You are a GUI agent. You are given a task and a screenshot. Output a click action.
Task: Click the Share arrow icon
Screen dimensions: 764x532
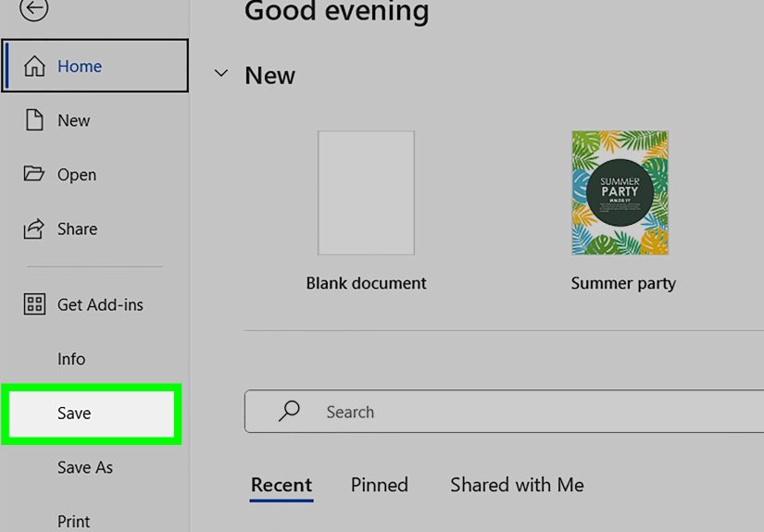click(33, 229)
